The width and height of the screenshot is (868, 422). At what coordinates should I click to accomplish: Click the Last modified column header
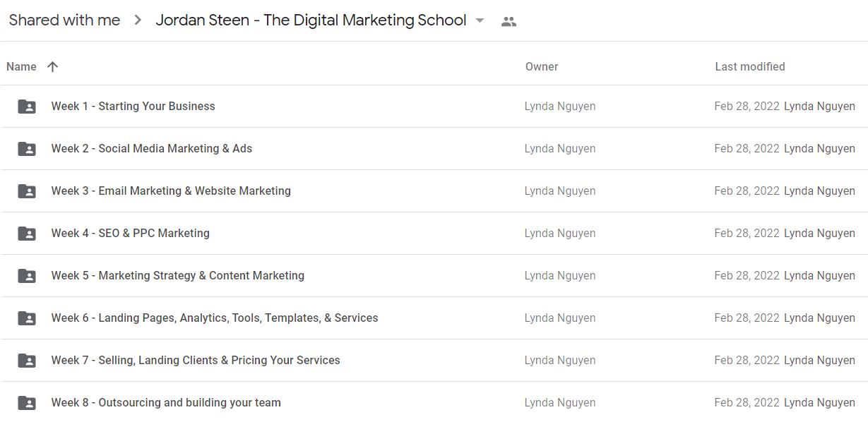(750, 67)
